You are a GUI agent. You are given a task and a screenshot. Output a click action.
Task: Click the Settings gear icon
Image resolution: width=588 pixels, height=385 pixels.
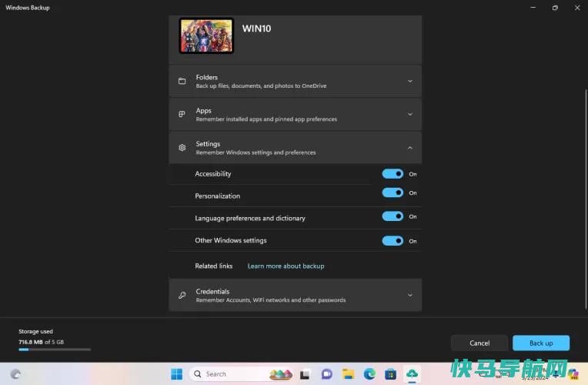tap(182, 148)
